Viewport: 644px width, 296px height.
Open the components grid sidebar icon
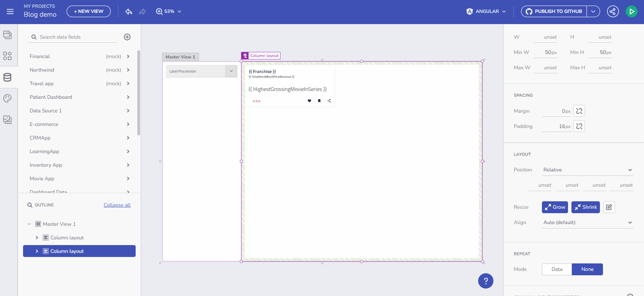tap(7, 56)
